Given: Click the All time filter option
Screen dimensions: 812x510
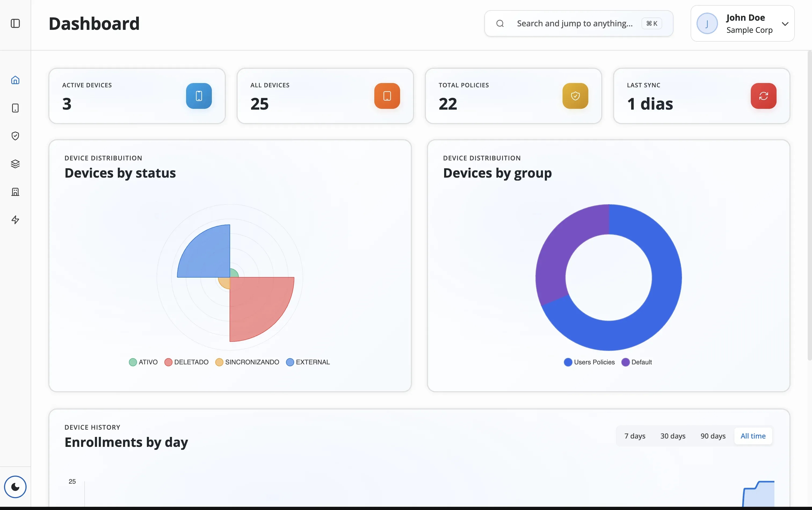Looking at the screenshot, I should tap(752, 436).
